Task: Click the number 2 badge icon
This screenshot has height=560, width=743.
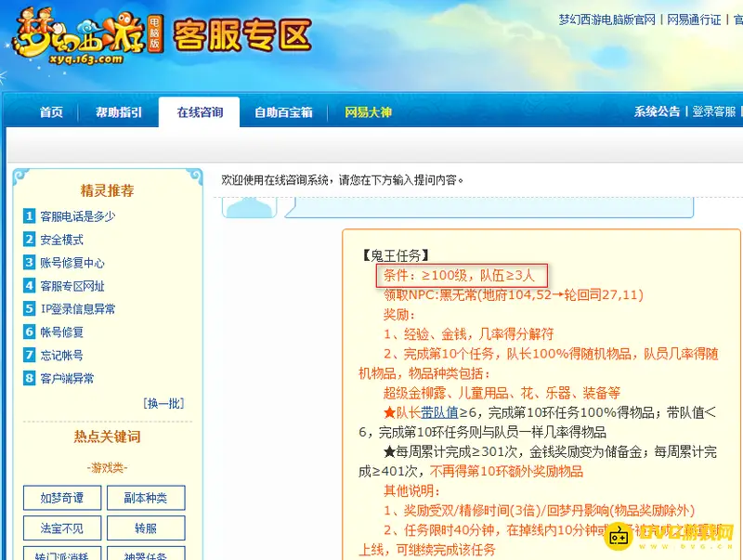Action: 30,240
